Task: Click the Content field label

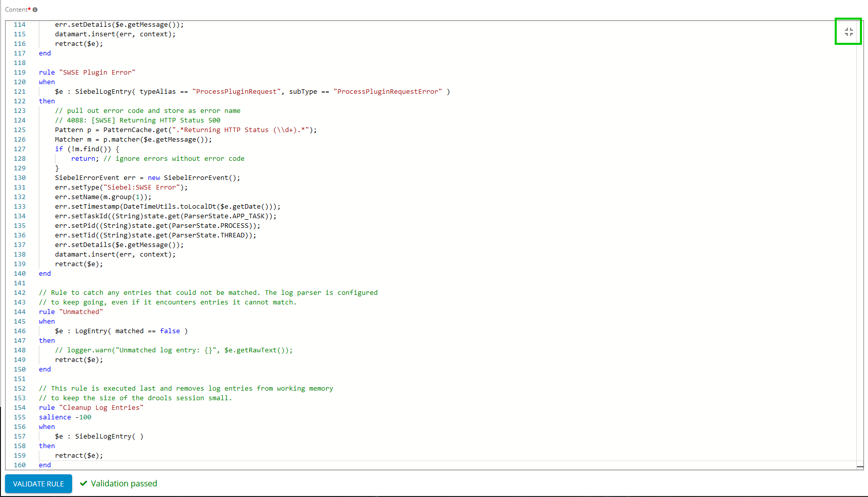Action: pyautogui.click(x=17, y=10)
